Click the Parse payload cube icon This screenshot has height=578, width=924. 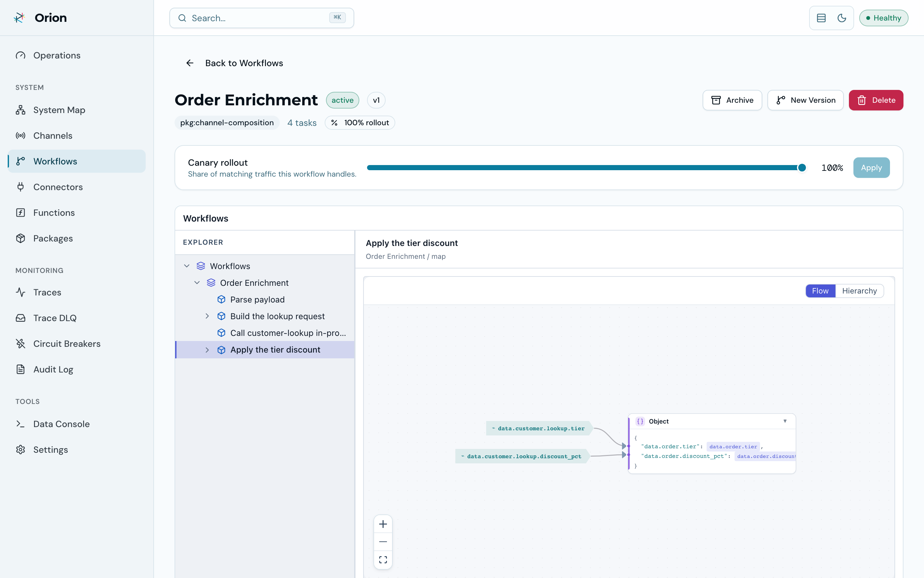(221, 300)
